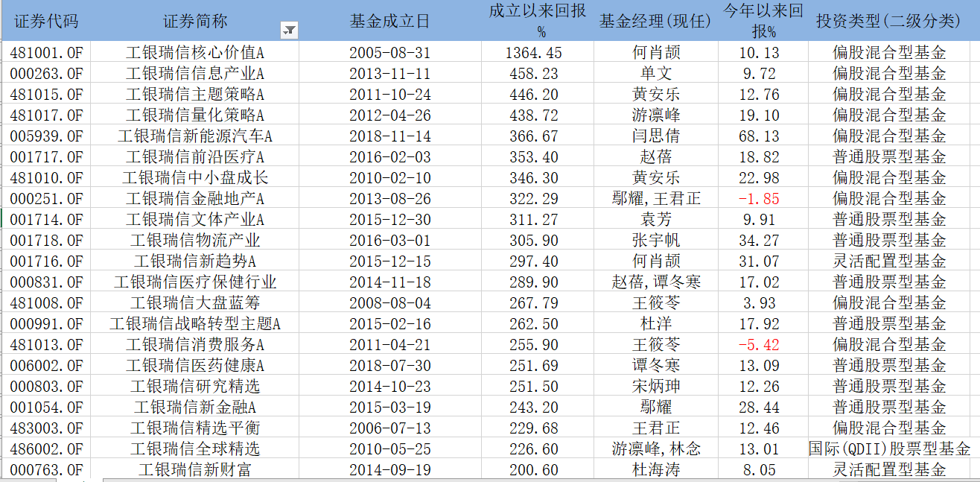Viewport: 980px width, 482px height.
Task: Click manager cell 袁芳
Action: pos(655,219)
